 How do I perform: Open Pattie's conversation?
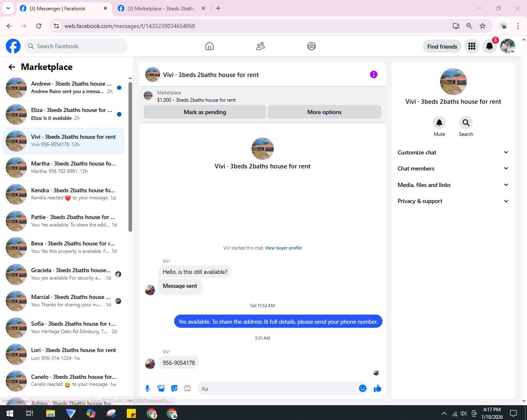pos(64,221)
